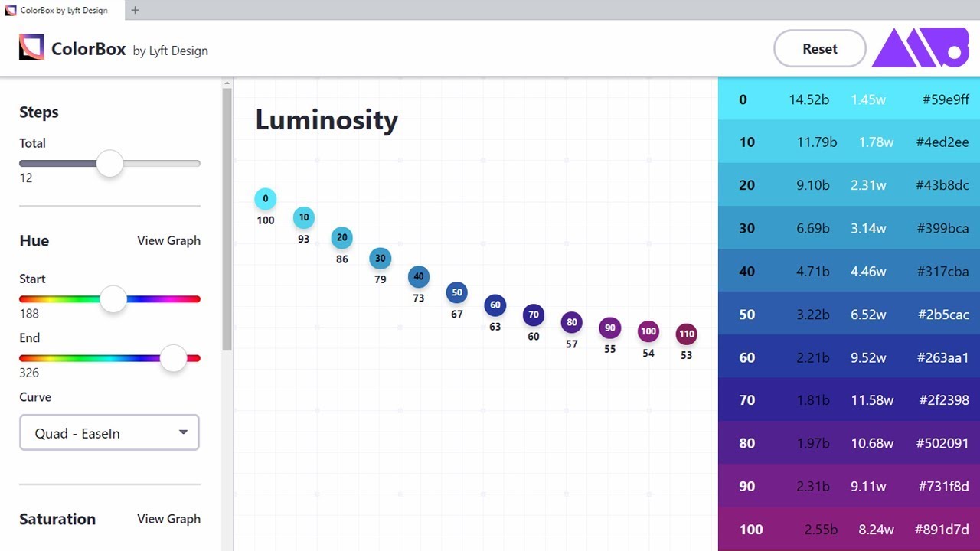Click the ColorBox favicon in the browser tab
Screen dimensions: 980x551
click(x=11, y=11)
